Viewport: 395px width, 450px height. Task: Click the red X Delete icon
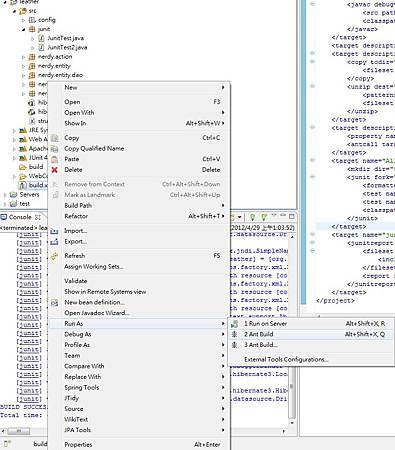(55, 170)
